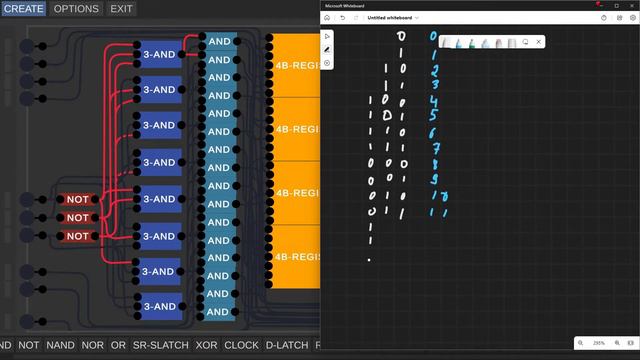Add an SR-SLATCH chip from bottom bar
This screenshot has height=360, width=640.
click(161, 345)
